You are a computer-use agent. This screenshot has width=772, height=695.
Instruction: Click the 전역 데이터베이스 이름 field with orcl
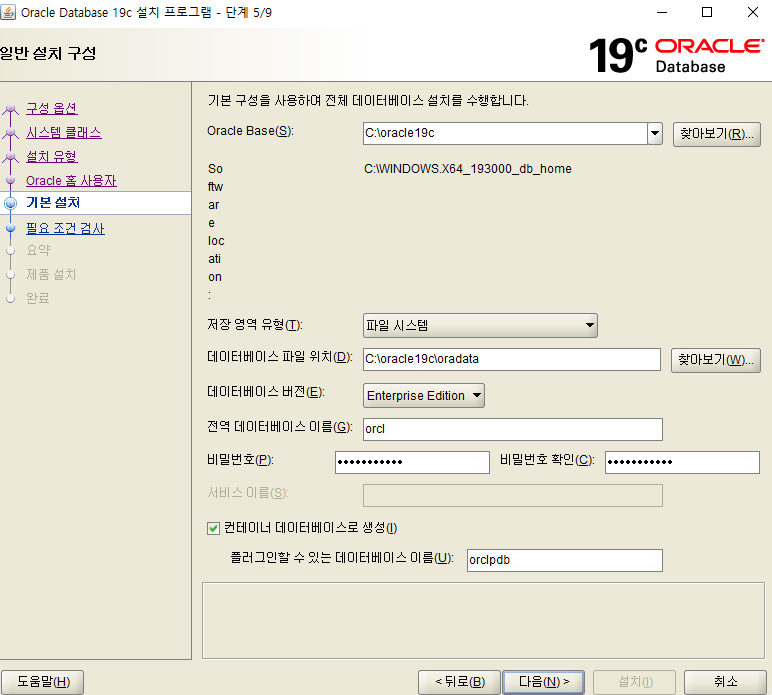pyautogui.click(x=513, y=429)
